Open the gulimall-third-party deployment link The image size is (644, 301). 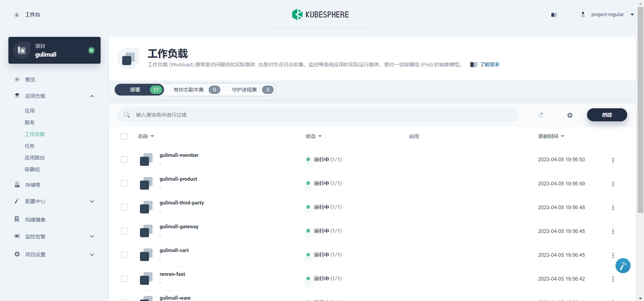click(x=182, y=203)
